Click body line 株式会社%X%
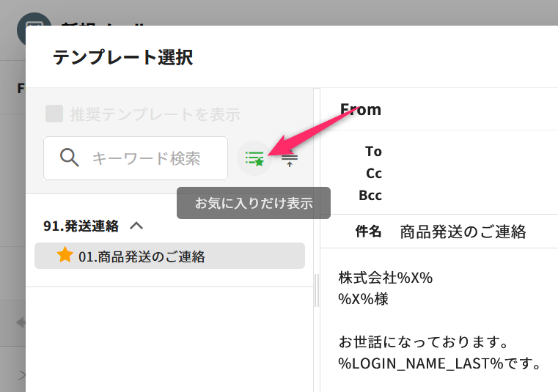This screenshot has height=392, width=558. coord(386,278)
